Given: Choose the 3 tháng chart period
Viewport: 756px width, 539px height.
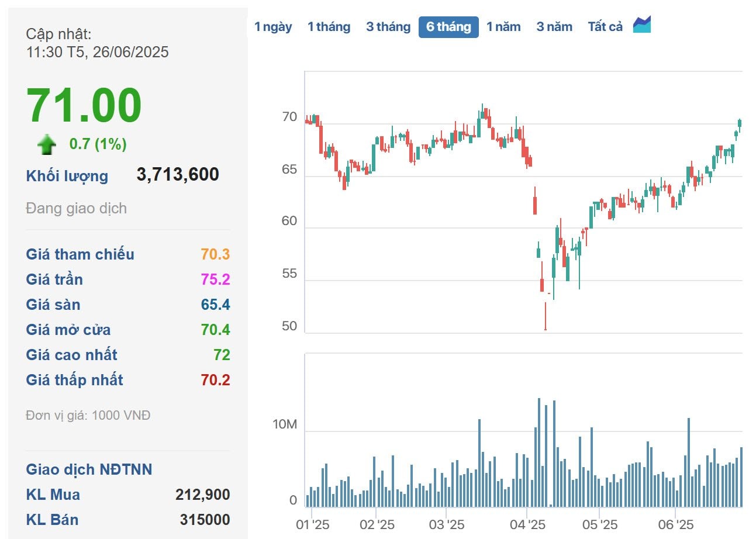Looking at the screenshot, I should (388, 27).
